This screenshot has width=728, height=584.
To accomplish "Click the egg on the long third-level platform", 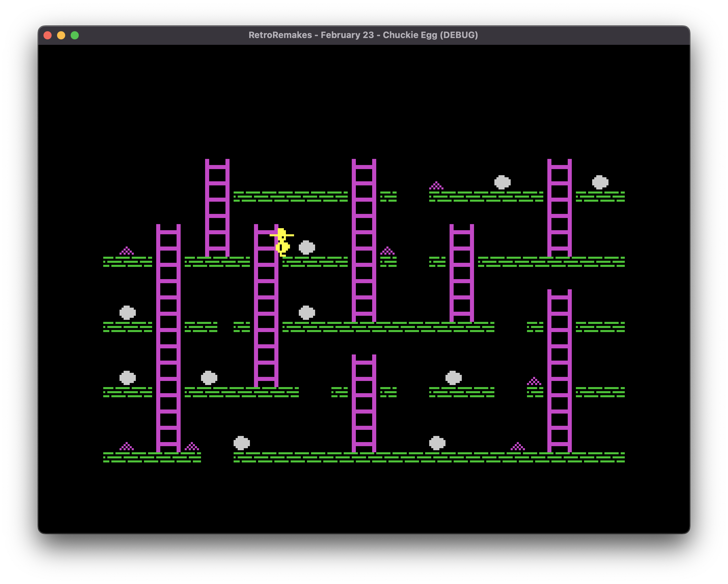I will click(307, 312).
